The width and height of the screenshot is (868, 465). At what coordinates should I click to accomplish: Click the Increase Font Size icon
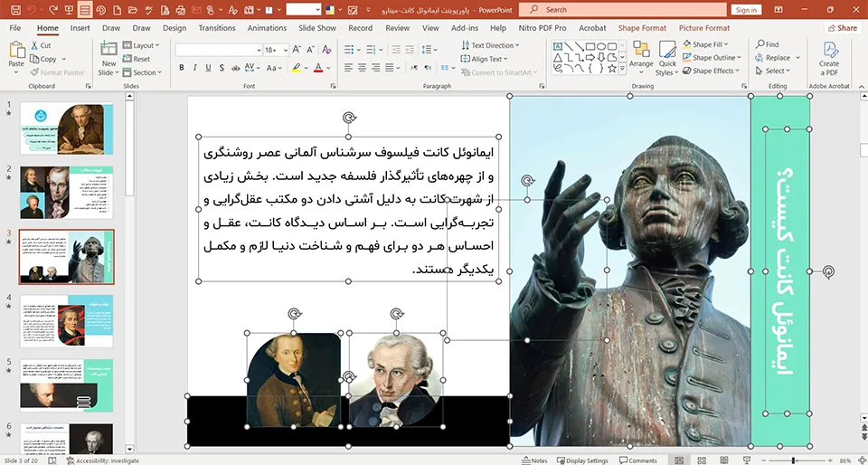(x=297, y=50)
